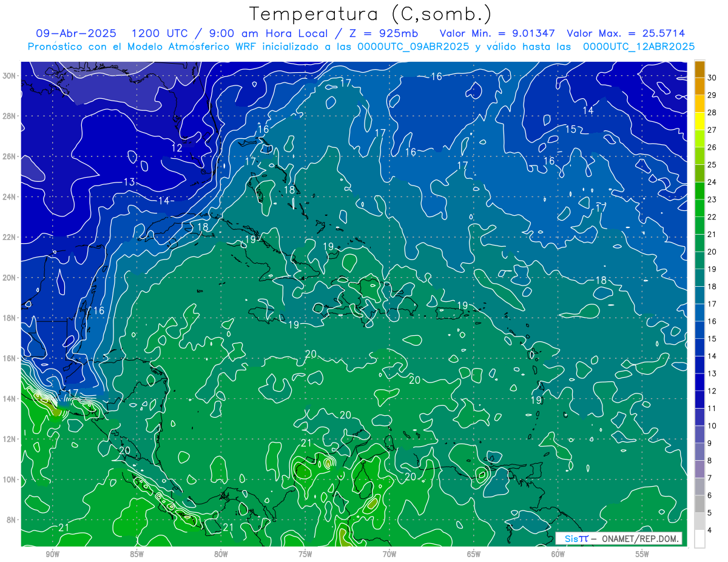Click the "65W" longitude axis label

[474, 554]
